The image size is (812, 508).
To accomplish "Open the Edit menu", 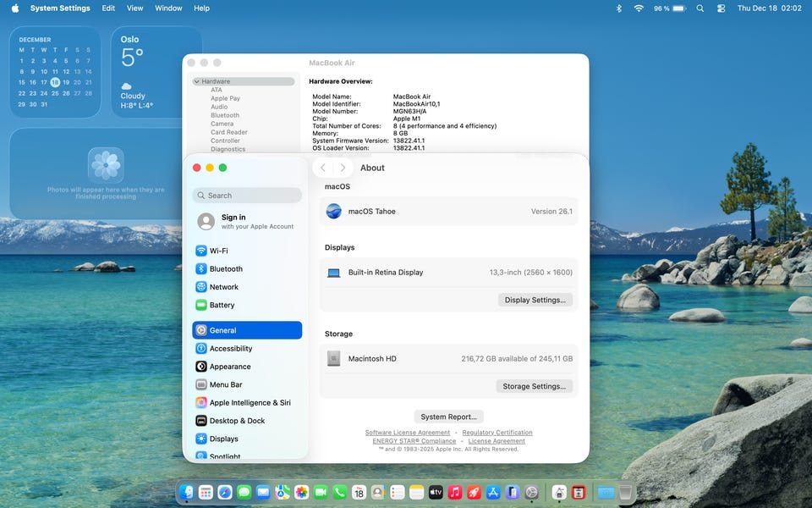I will tap(108, 8).
